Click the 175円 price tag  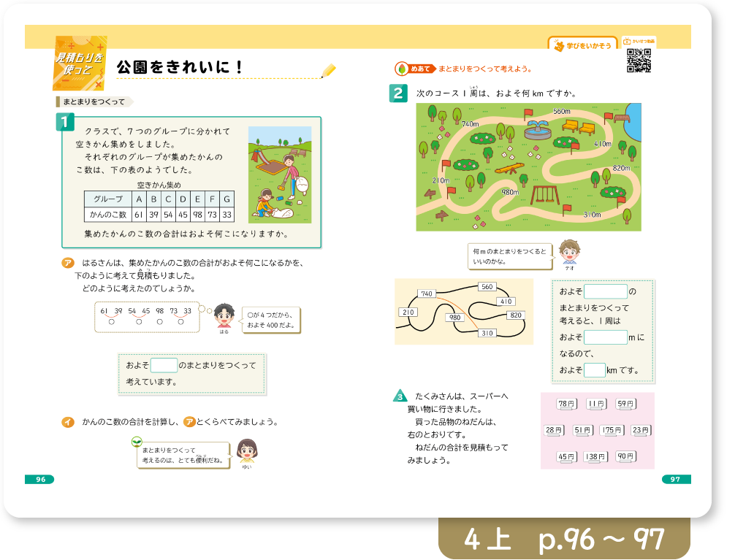(612, 431)
